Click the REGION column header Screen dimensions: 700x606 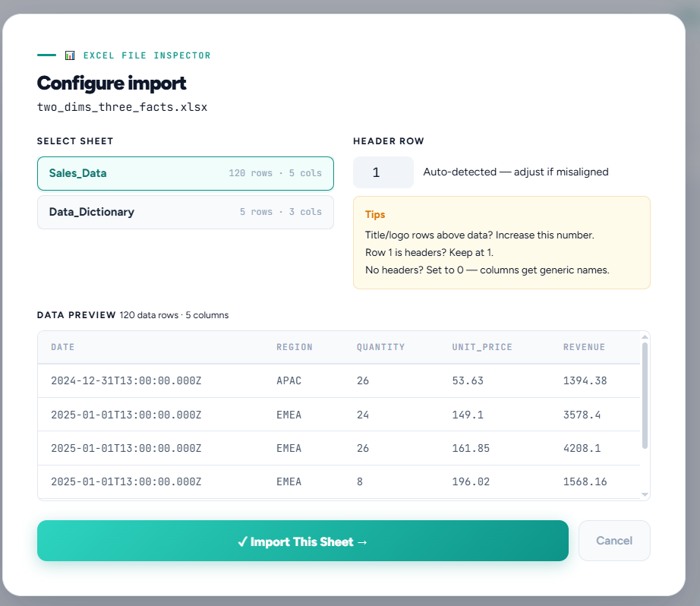point(294,347)
